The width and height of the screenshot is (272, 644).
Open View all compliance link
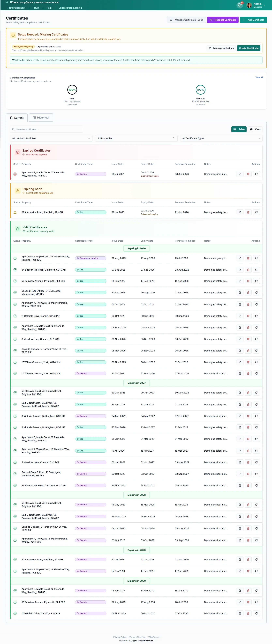point(259,77)
